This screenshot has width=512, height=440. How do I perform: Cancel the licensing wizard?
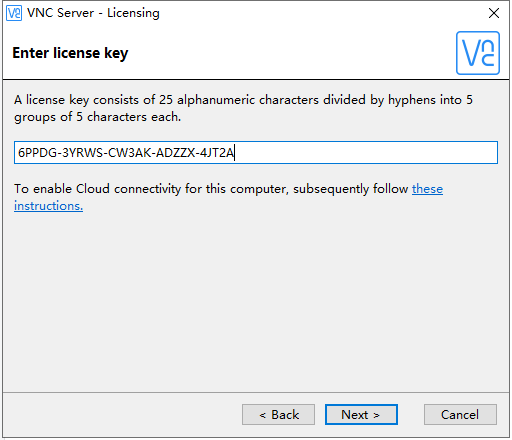(x=460, y=415)
